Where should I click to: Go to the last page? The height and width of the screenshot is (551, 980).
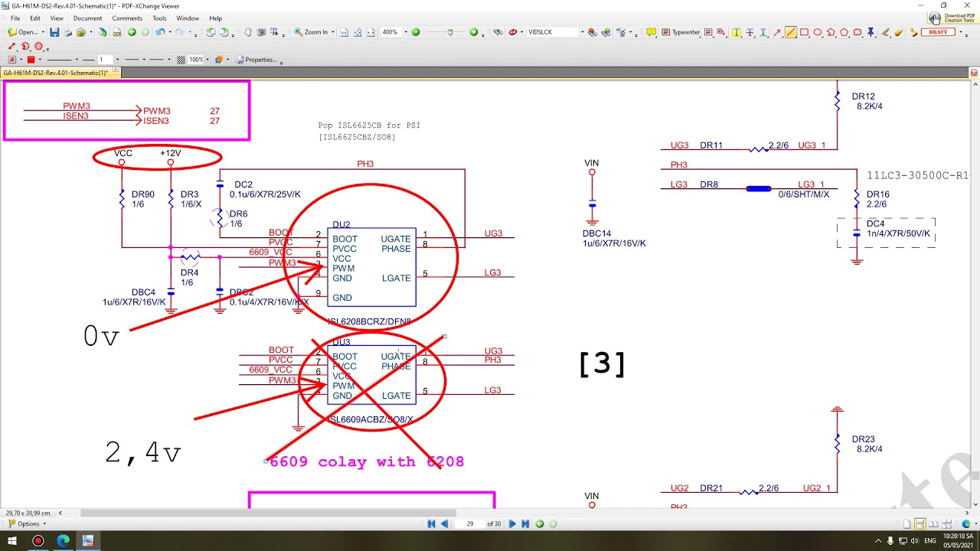point(525,523)
